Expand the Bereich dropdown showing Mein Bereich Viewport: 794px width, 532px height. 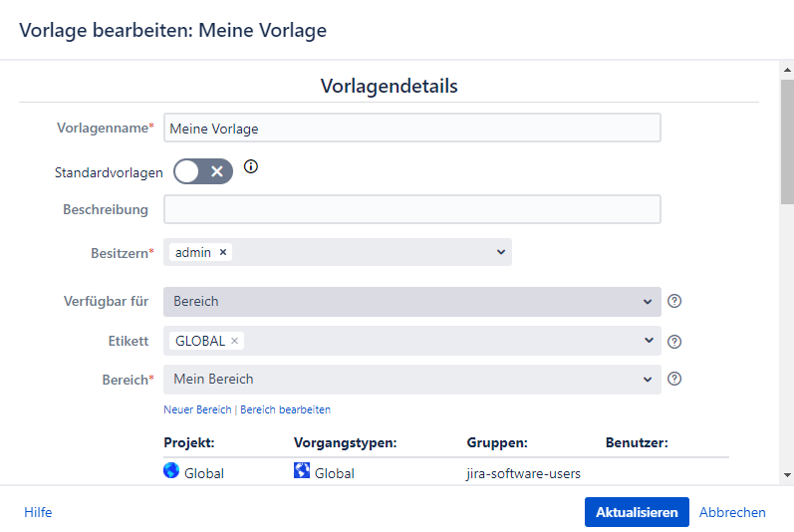click(x=649, y=380)
